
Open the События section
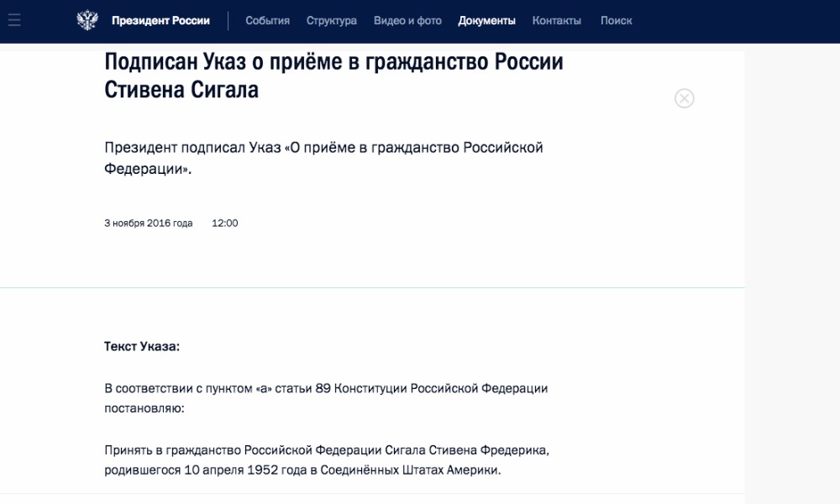(267, 21)
